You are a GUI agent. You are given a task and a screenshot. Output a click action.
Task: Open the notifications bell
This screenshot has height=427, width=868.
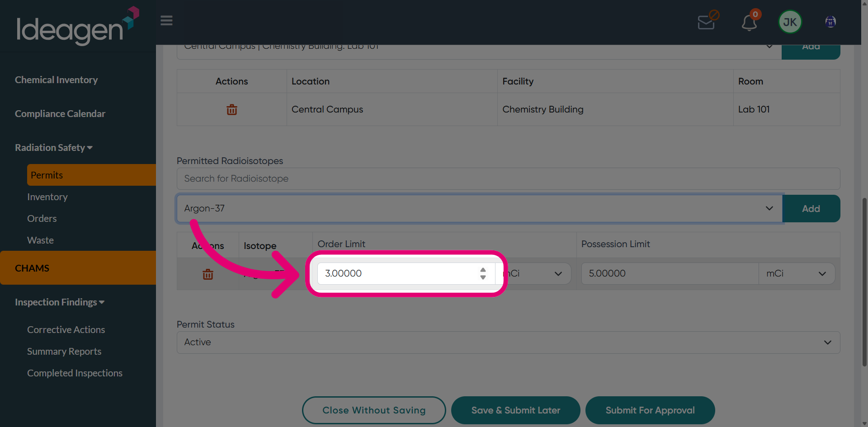tap(750, 22)
